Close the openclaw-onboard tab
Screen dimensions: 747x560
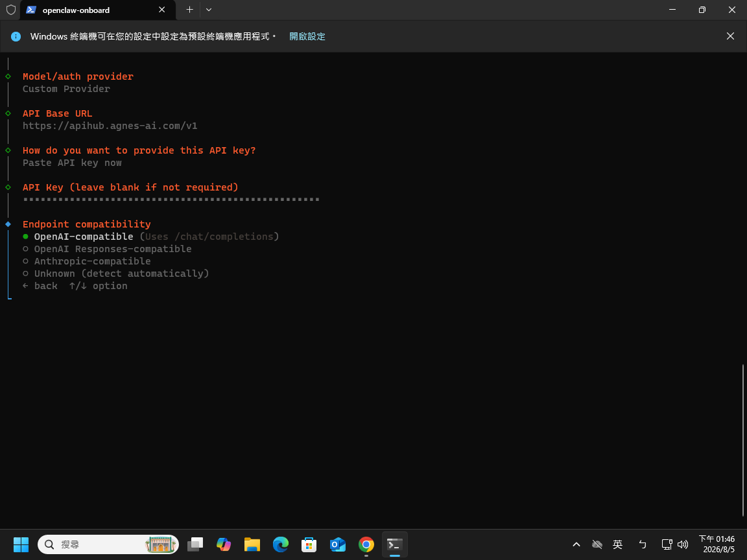[x=162, y=10]
